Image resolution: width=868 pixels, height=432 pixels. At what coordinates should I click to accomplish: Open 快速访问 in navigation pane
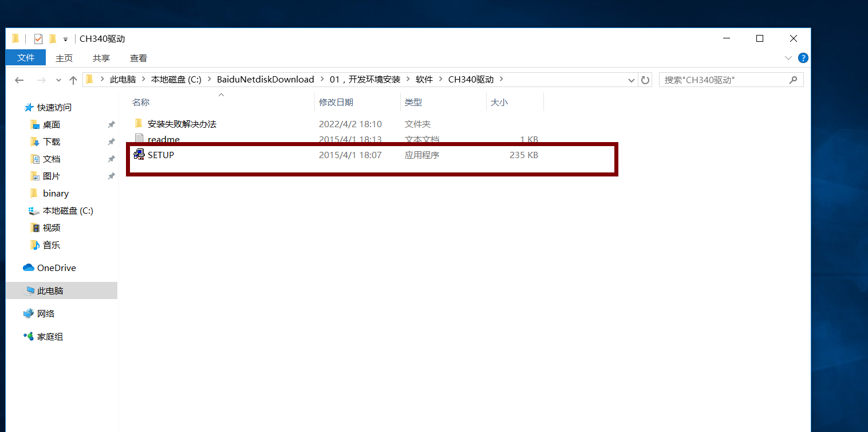coord(54,108)
